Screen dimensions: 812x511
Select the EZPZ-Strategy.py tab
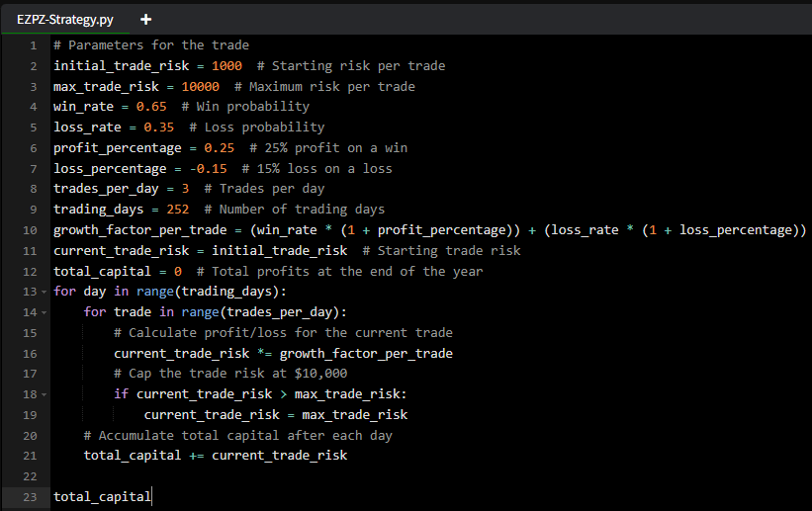click(x=64, y=20)
